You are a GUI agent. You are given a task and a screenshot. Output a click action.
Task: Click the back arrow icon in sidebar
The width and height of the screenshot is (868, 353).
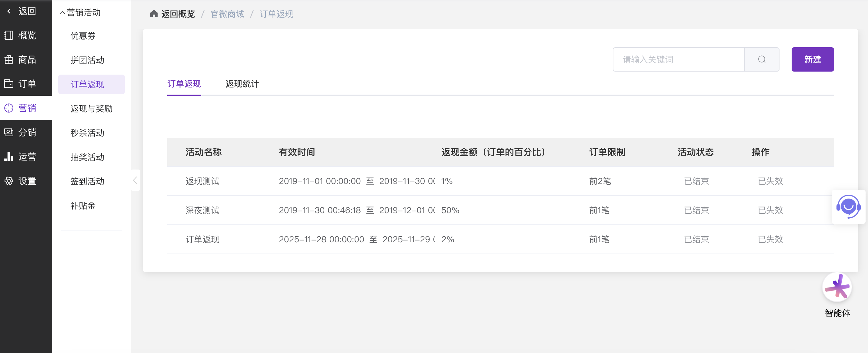coord(9,11)
